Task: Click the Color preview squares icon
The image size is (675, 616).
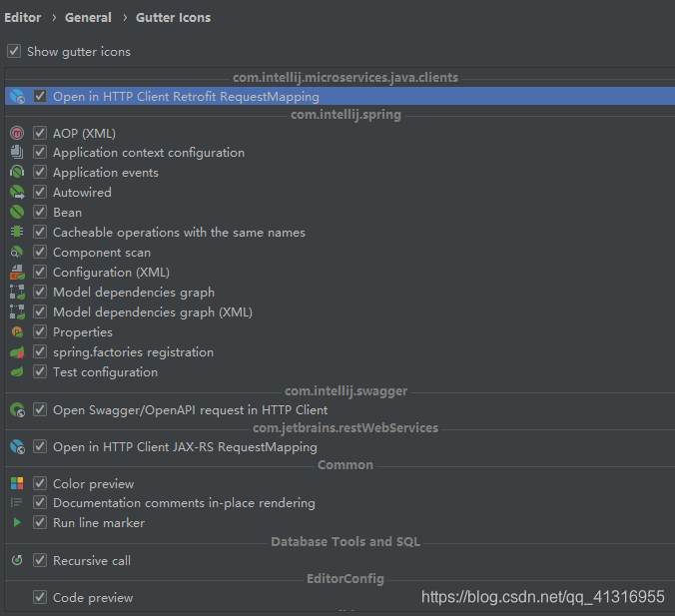Action: [17, 483]
